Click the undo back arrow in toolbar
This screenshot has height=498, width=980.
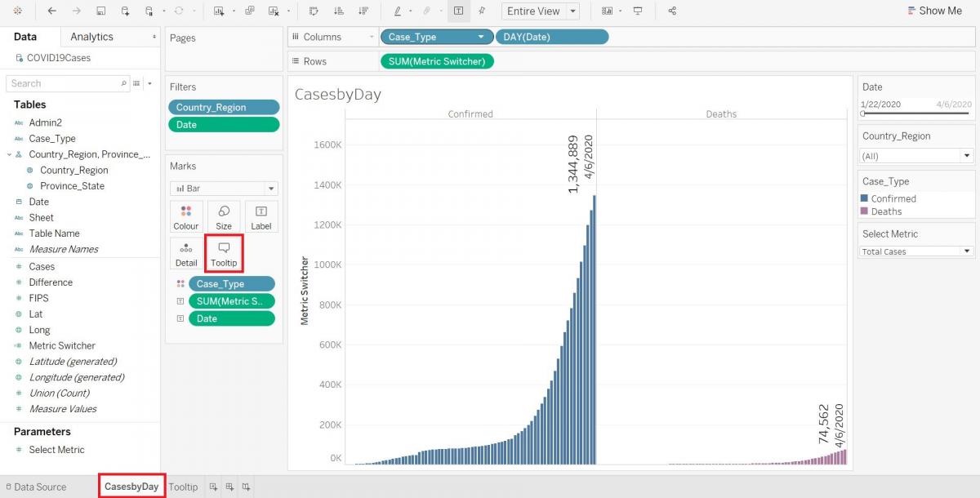(52, 11)
